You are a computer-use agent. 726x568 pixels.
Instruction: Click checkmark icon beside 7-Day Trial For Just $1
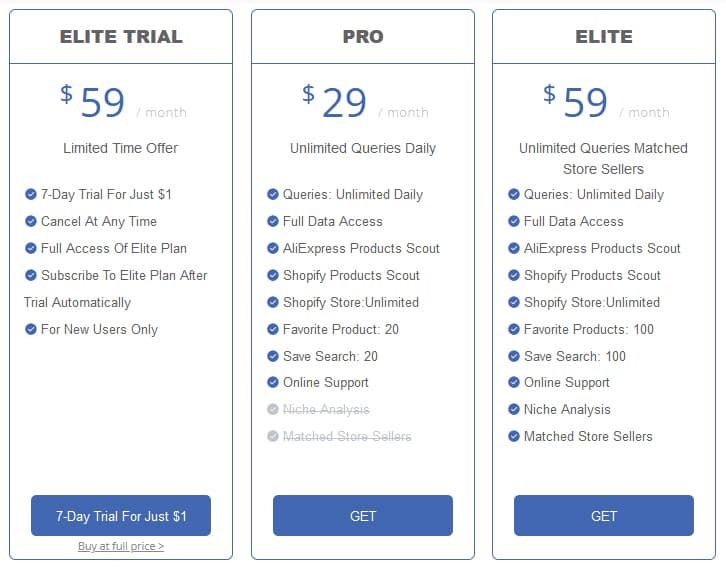pyautogui.click(x=31, y=194)
